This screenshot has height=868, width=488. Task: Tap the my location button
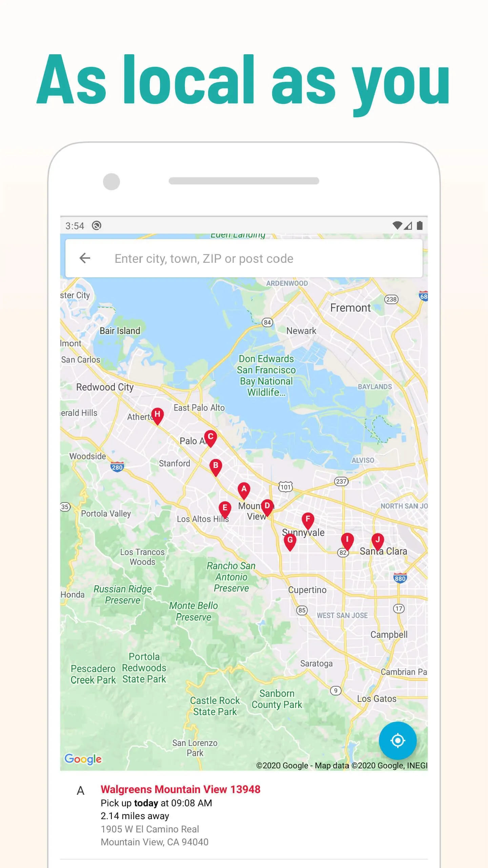pos(398,740)
